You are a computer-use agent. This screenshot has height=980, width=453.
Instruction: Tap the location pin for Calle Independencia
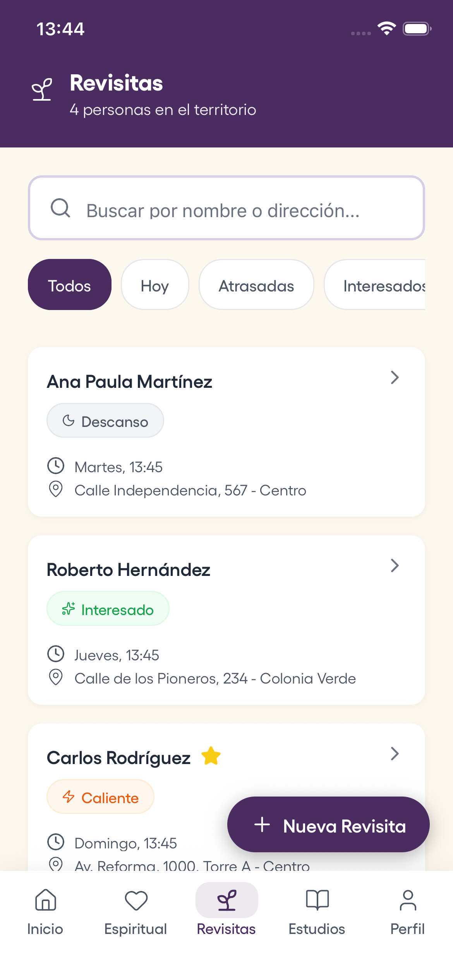(x=56, y=489)
